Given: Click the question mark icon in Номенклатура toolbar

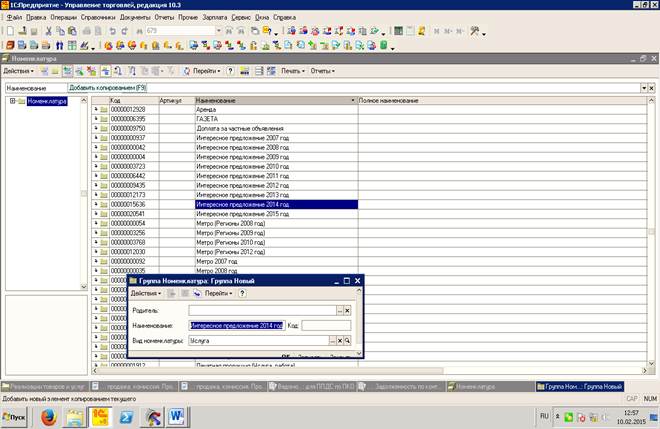Looking at the screenshot, I should (231, 71).
